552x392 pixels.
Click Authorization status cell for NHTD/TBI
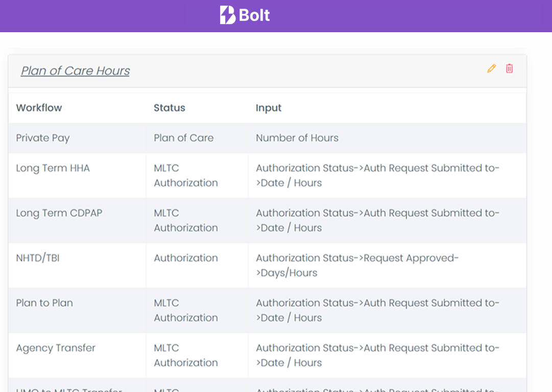click(186, 258)
